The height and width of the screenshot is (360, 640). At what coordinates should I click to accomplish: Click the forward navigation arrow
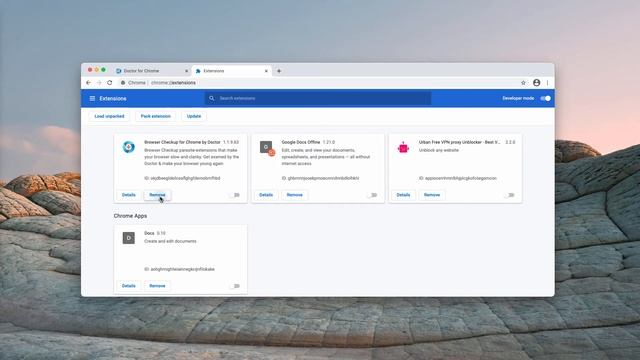click(99, 82)
